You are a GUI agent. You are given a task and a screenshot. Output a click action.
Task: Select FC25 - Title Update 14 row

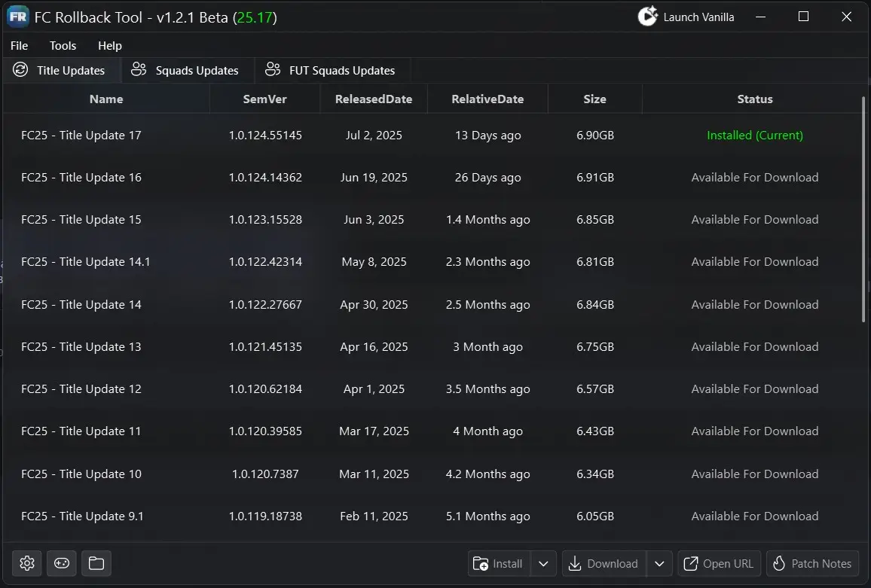click(x=432, y=304)
